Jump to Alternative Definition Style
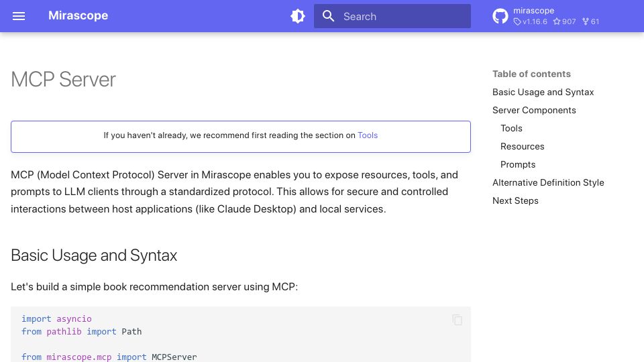The width and height of the screenshot is (644, 362). click(548, 182)
